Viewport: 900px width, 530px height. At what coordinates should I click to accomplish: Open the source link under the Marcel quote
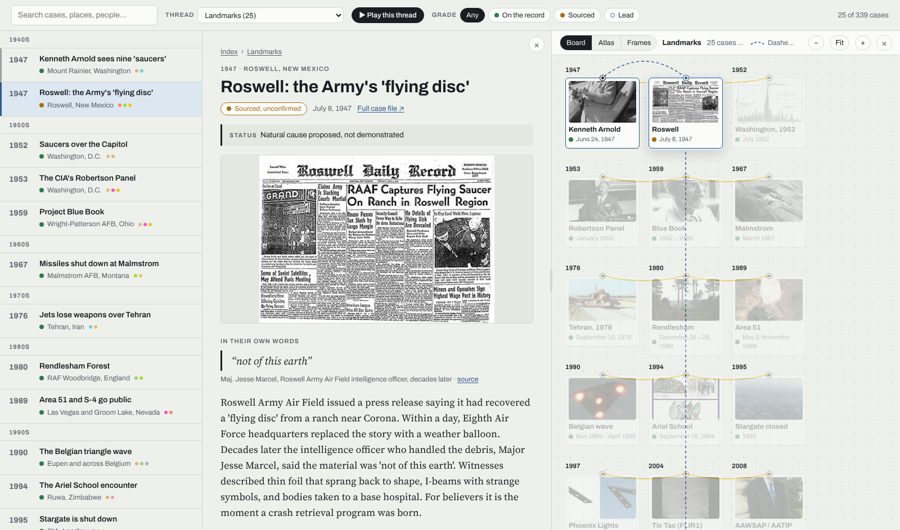(x=467, y=380)
